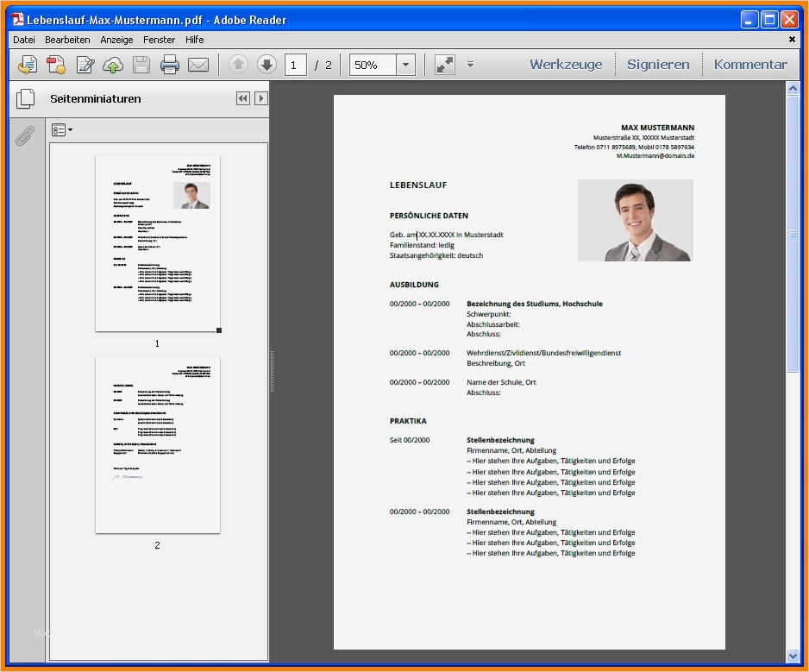Expand the toolbar overflow chevron
809x672 pixels.
(x=470, y=64)
